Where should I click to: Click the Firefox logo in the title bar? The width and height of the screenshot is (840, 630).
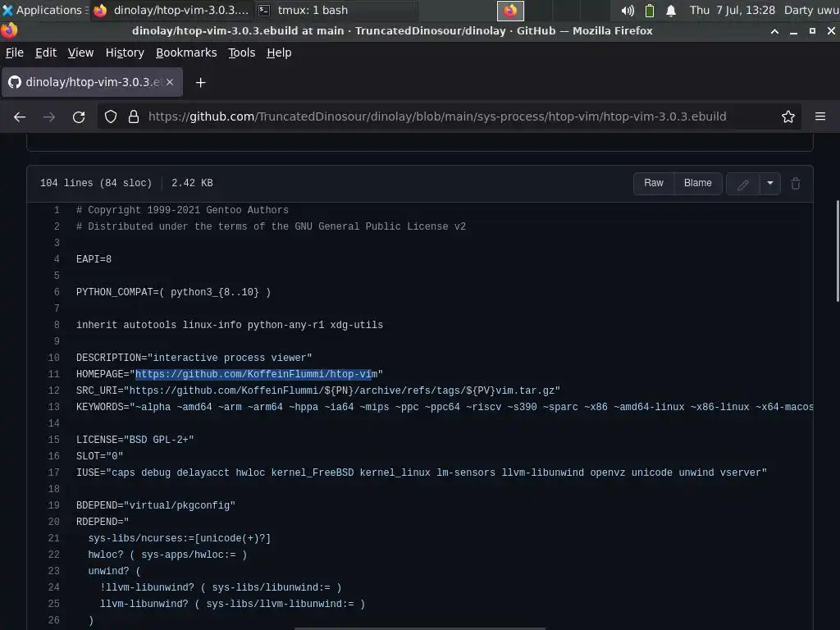coord(9,30)
